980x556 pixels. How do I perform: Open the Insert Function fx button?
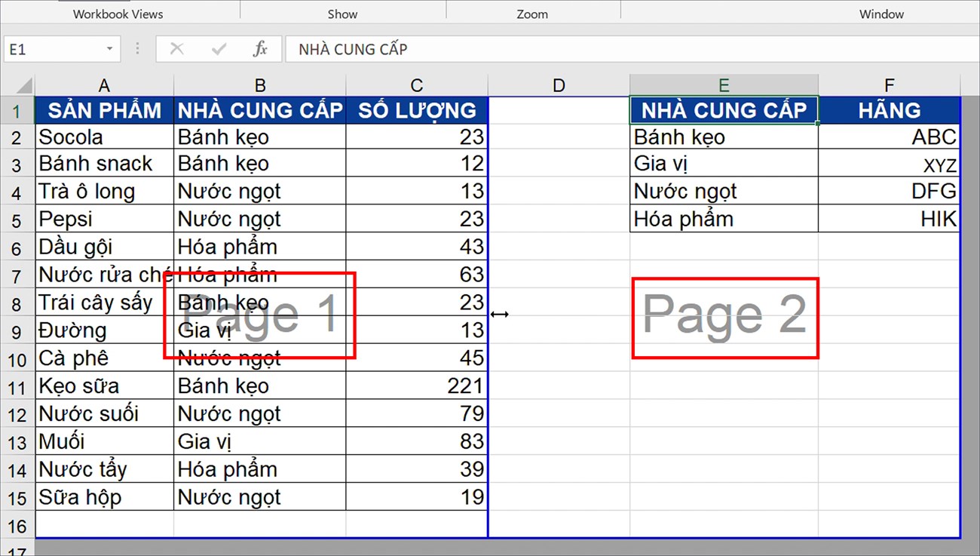pos(260,49)
